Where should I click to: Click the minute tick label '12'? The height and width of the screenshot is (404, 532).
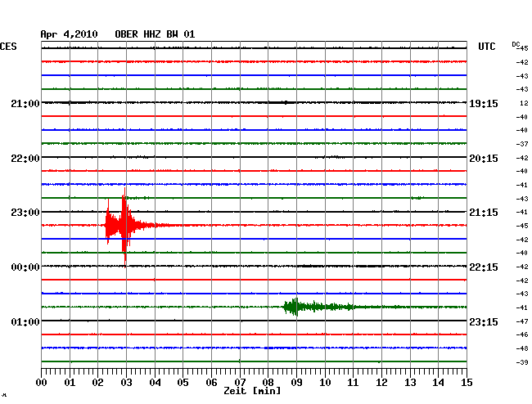(381, 382)
